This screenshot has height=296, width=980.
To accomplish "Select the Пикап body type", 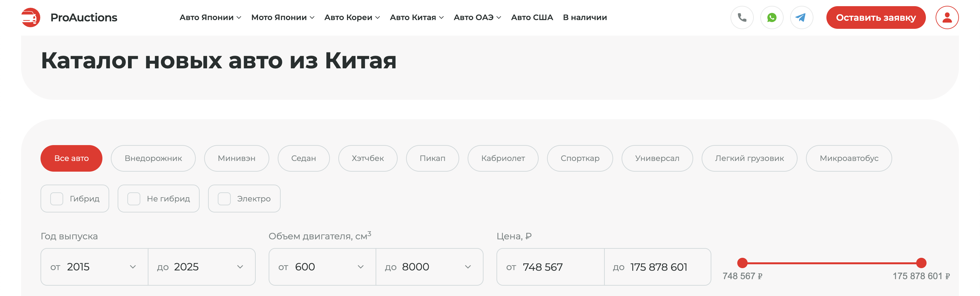I will (x=433, y=158).
